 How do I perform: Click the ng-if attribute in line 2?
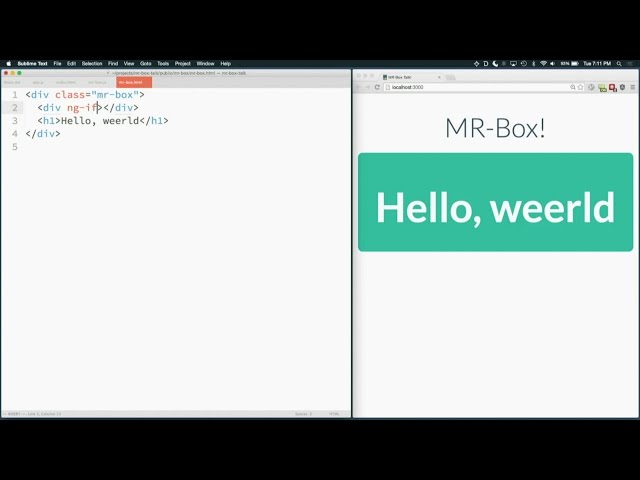pyautogui.click(x=84, y=108)
